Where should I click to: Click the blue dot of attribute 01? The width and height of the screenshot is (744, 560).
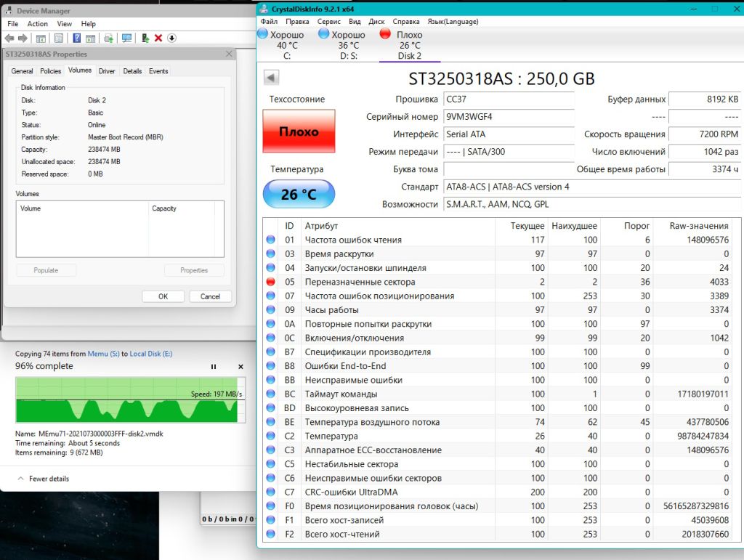pos(270,240)
